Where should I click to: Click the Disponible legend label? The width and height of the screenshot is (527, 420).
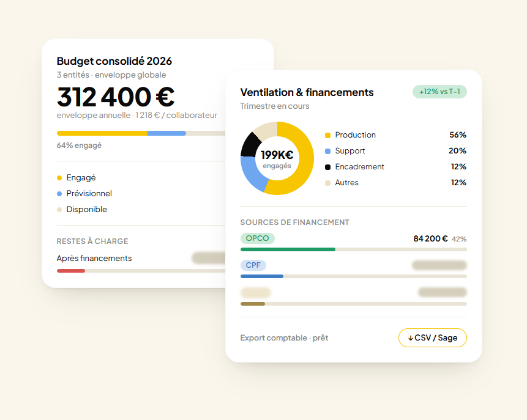coord(87,210)
